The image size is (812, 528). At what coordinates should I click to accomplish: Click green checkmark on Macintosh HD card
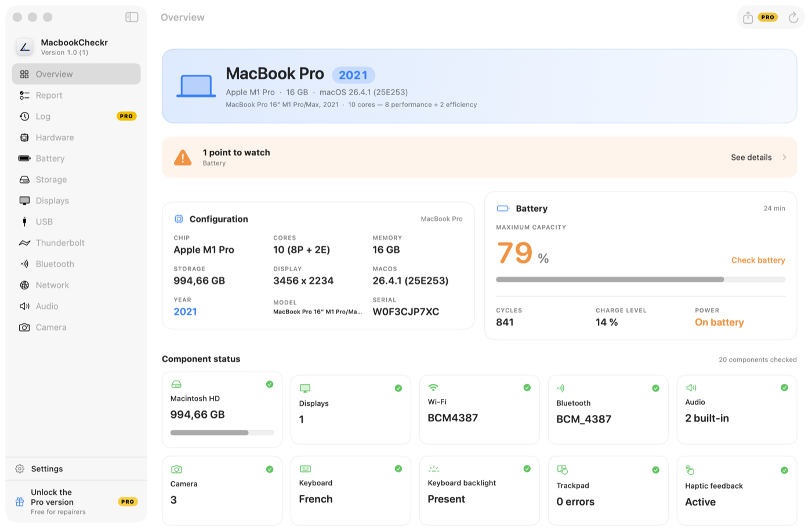[x=270, y=384]
